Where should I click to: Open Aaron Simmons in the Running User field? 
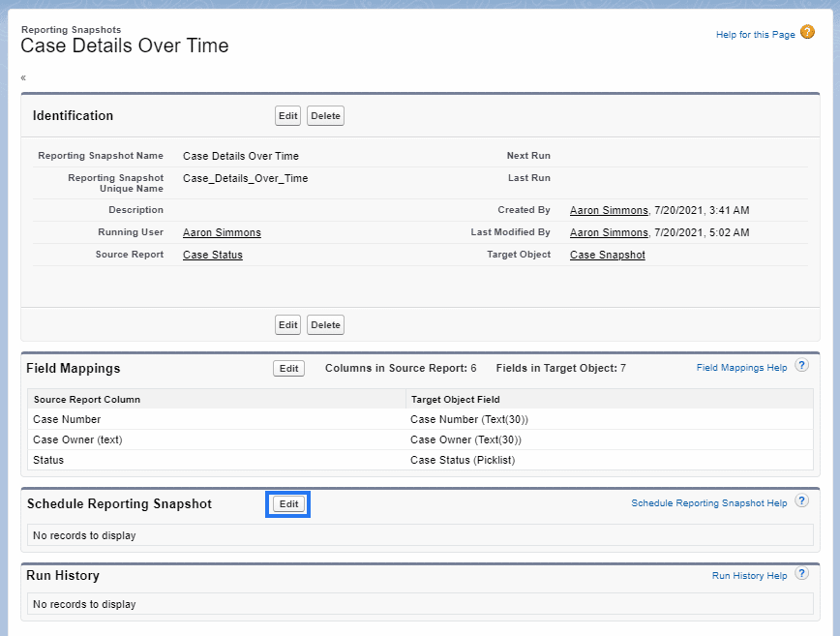pos(222,232)
